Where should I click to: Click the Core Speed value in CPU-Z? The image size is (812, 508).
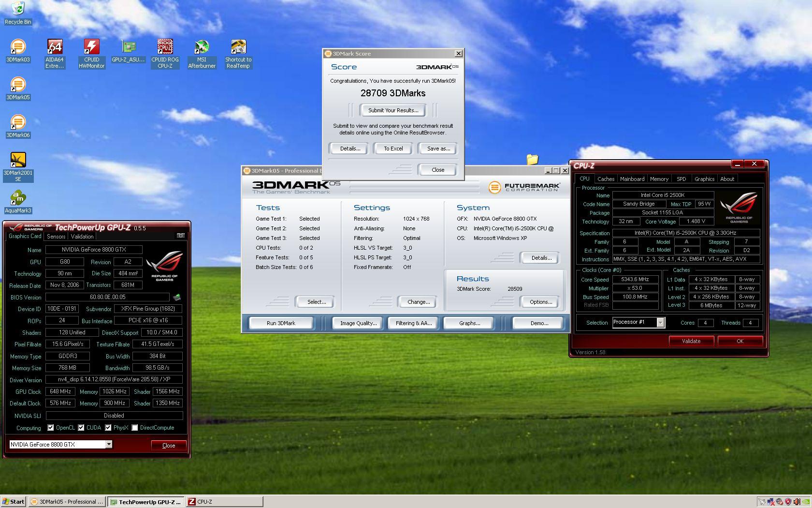click(635, 279)
